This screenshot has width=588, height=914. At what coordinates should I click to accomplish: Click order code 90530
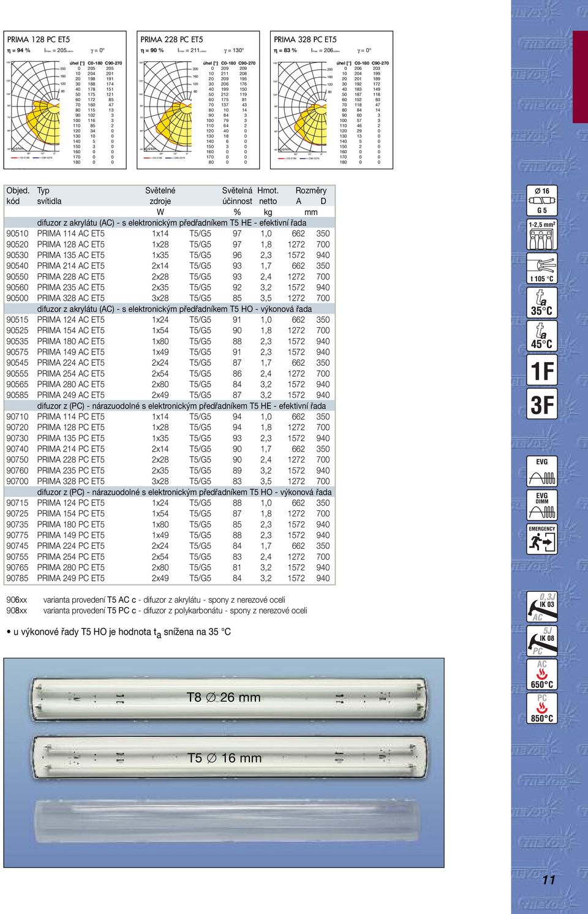tap(17, 255)
